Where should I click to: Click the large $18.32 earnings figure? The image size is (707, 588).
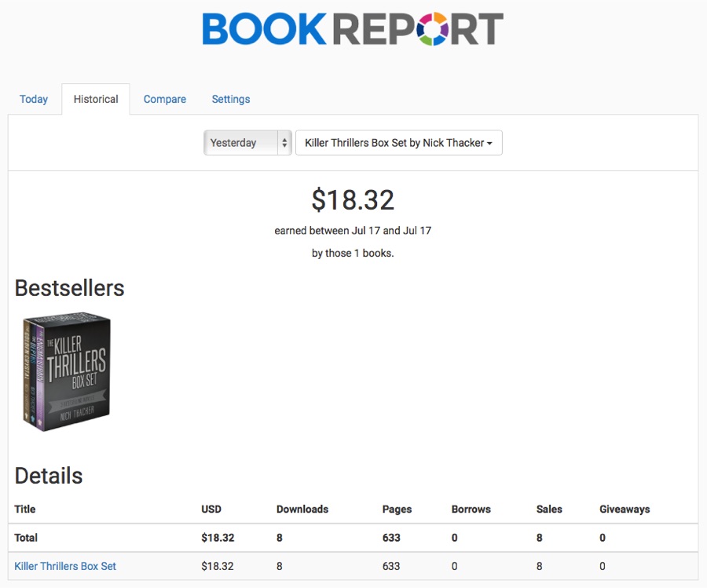353,200
